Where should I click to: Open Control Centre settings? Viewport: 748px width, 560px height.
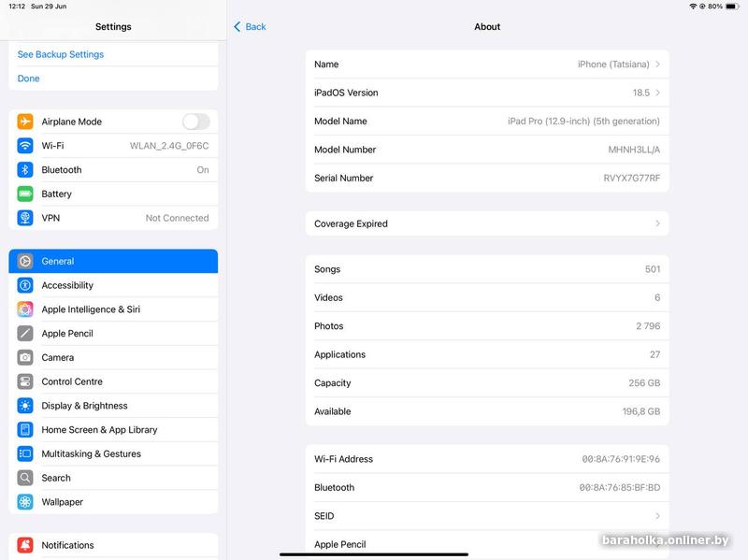(113, 381)
